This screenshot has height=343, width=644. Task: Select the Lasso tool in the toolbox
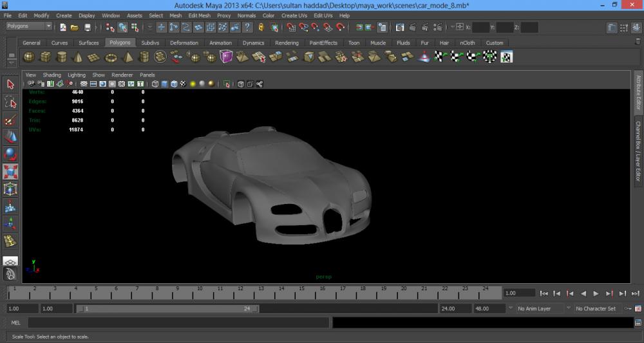[10, 102]
